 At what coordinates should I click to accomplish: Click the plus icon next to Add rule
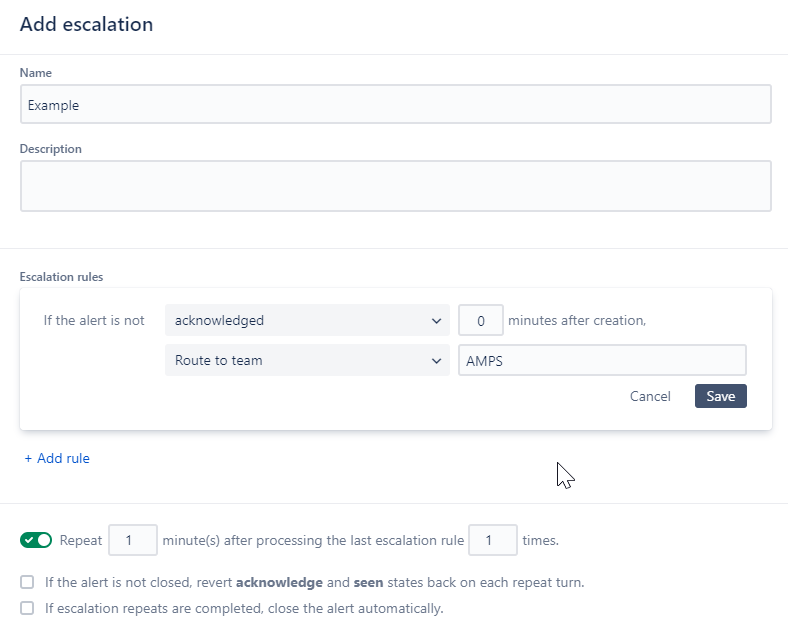click(x=28, y=459)
